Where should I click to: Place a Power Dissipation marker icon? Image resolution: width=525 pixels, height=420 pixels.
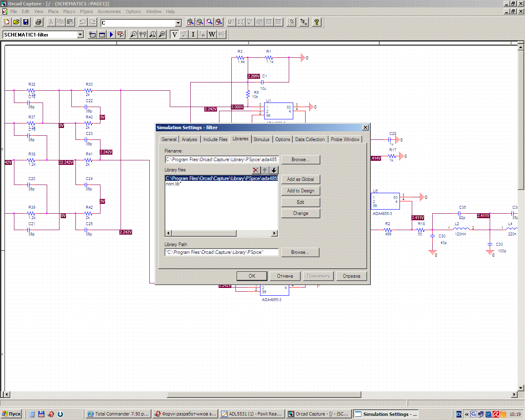[x=162, y=34]
